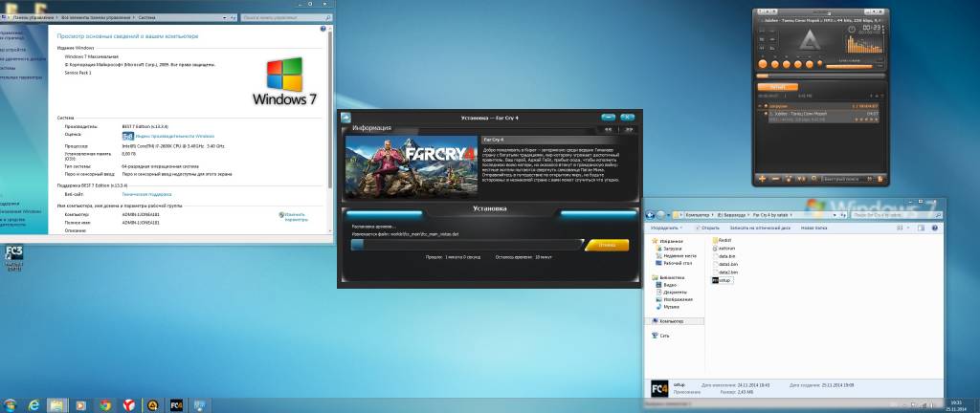Click the small orange open-file button in AIMP
This screenshot has height=413, width=980.
(x=821, y=64)
